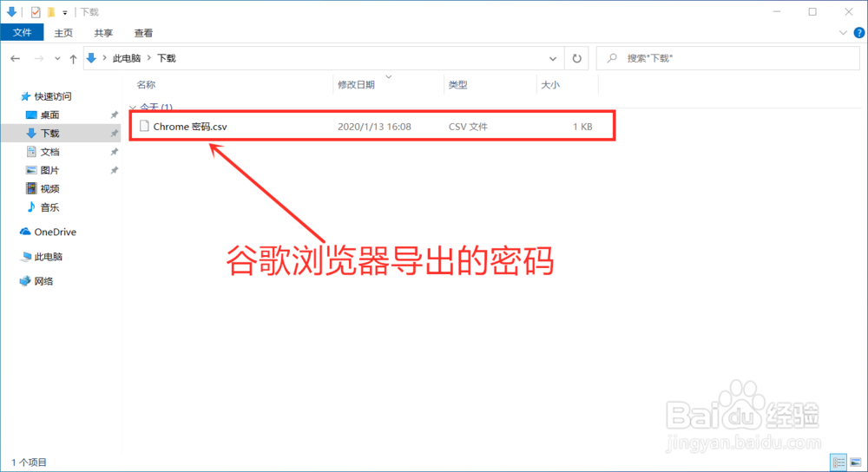Close the 下载 Explorer window

849,11
